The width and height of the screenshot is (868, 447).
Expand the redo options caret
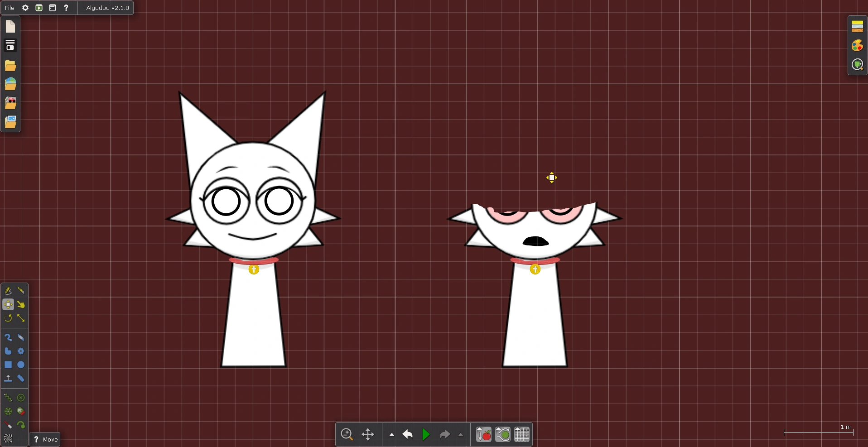point(460,435)
